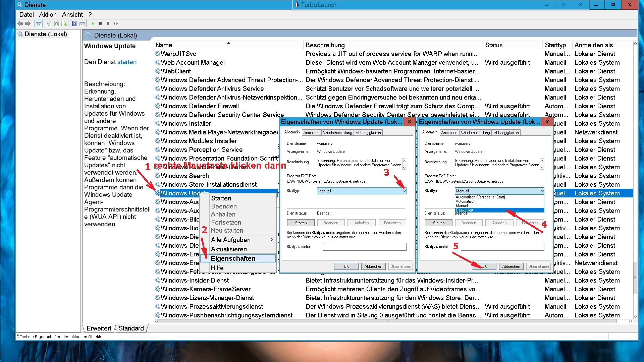Screen dimensions: 644x362
Task: Click the Pause Service toolbar icon
Action: click(108, 23)
